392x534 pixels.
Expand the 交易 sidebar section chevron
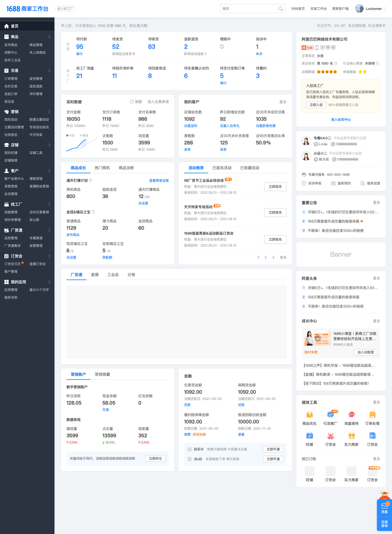point(49,71)
